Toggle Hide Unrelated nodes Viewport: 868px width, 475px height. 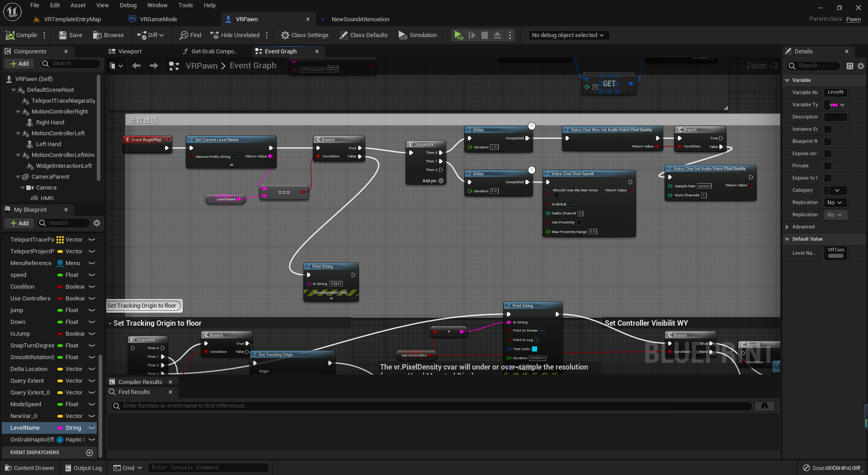click(235, 35)
